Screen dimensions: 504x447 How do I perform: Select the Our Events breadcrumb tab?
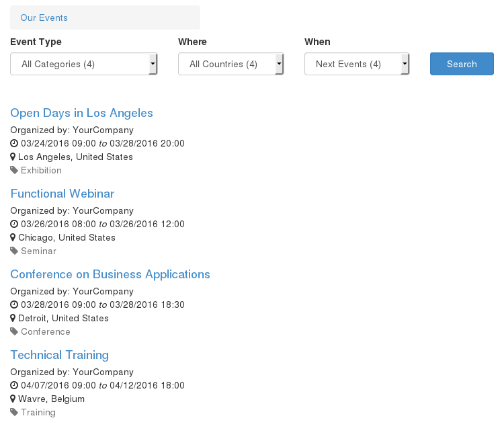(44, 17)
